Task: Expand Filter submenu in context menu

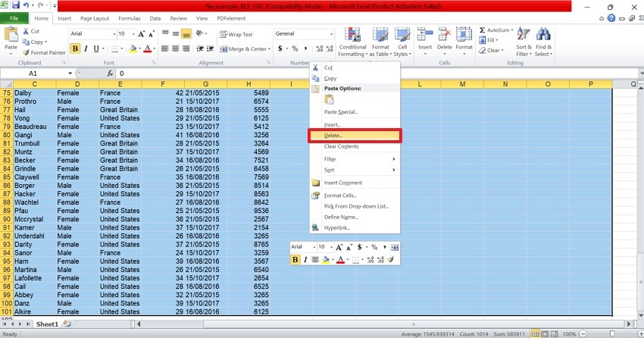Action: pos(393,159)
